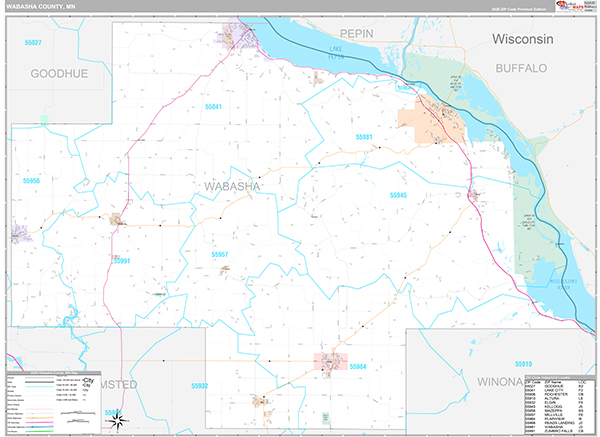Select the 55957 ZIP code label
600x437 pixels.
tap(220, 254)
